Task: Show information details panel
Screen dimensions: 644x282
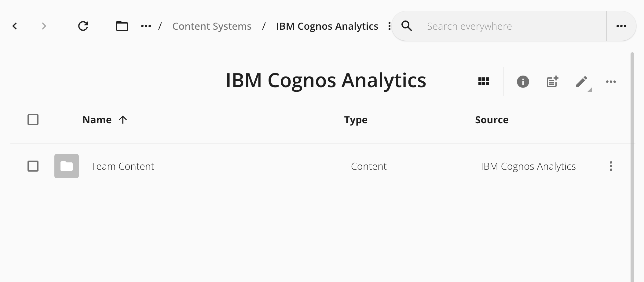Action: click(x=523, y=82)
